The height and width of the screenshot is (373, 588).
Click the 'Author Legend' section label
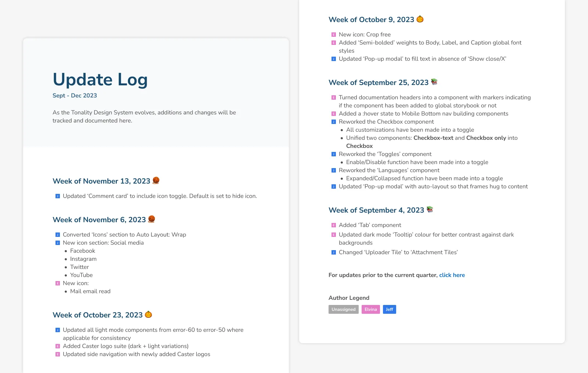[x=348, y=298]
